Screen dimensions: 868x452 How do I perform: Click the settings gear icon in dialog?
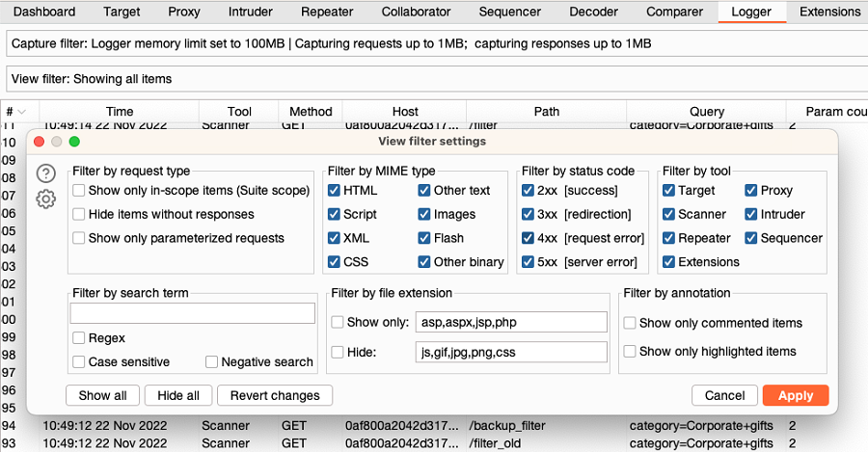click(x=45, y=199)
